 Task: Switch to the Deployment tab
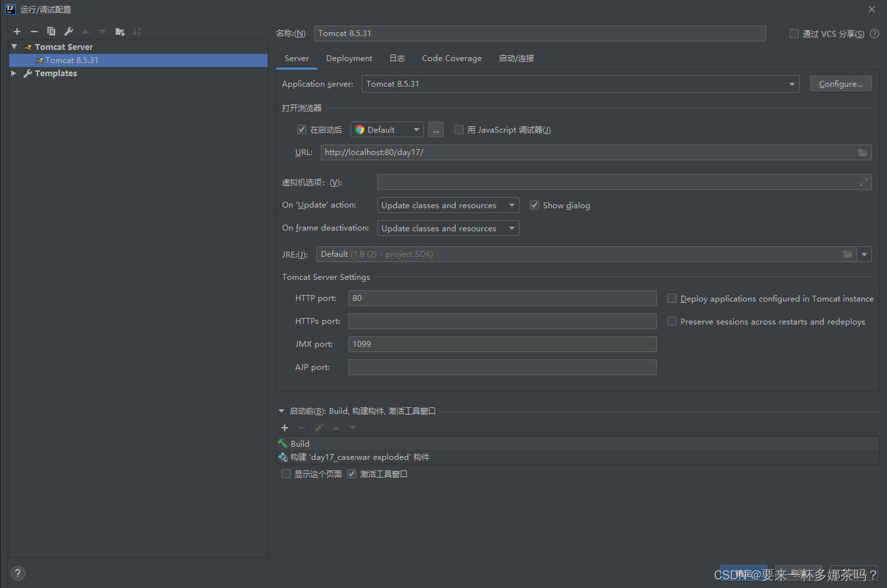pyautogui.click(x=349, y=58)
